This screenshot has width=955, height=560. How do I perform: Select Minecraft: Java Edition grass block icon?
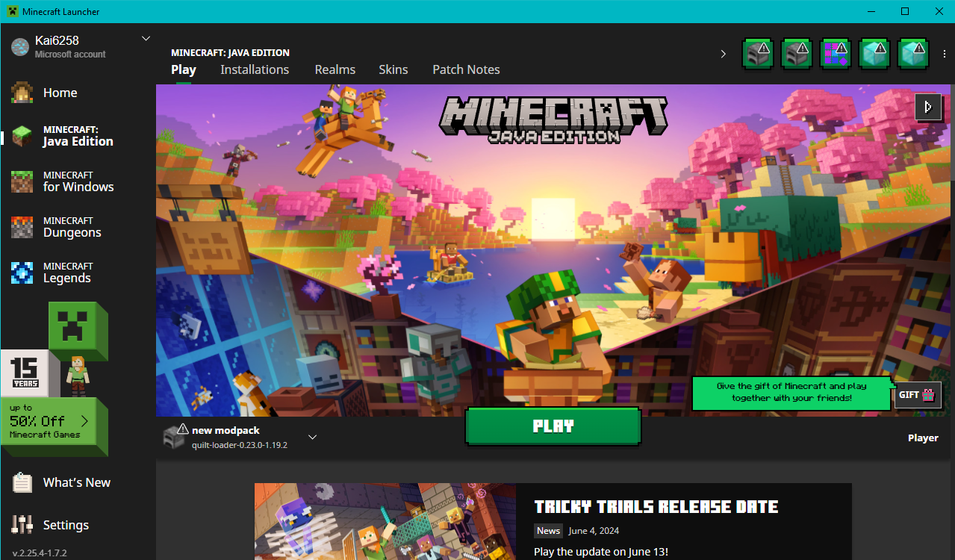[x=22, y=136]
